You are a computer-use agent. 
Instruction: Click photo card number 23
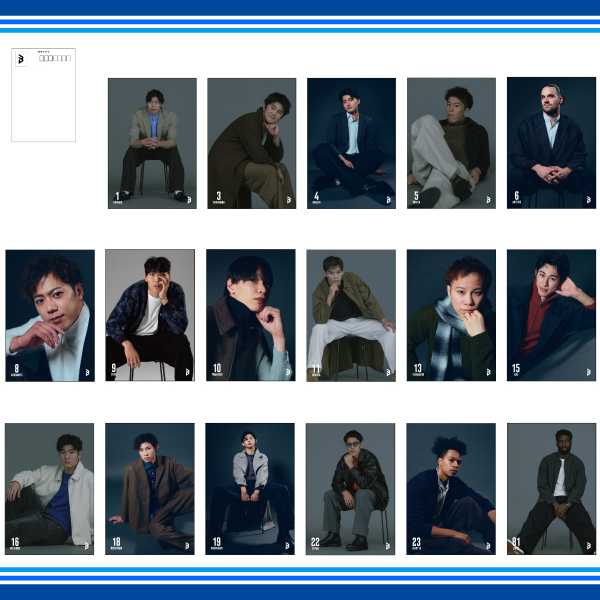pos(451,488)
